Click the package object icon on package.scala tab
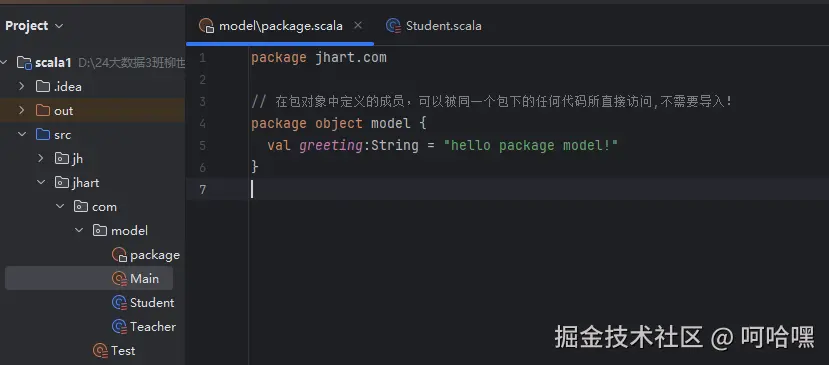Viewport: 829px width, 365px height. 206,26
